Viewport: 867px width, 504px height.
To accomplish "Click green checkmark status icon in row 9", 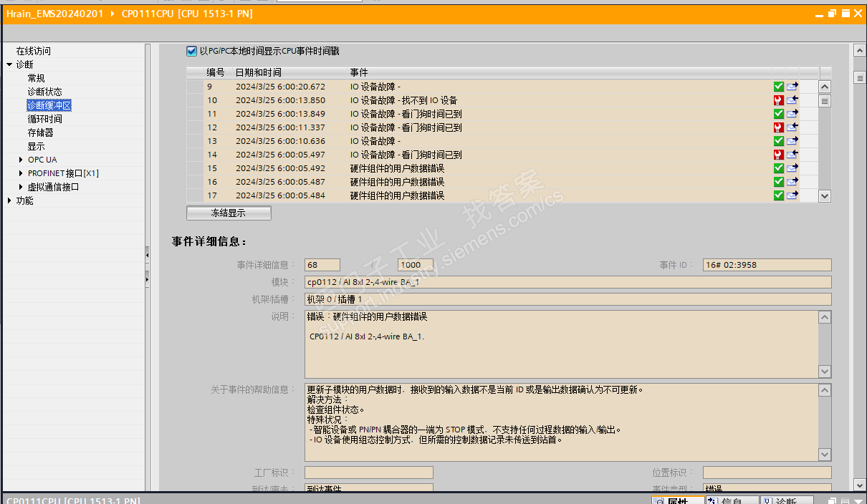I will (x=778, y=87).
